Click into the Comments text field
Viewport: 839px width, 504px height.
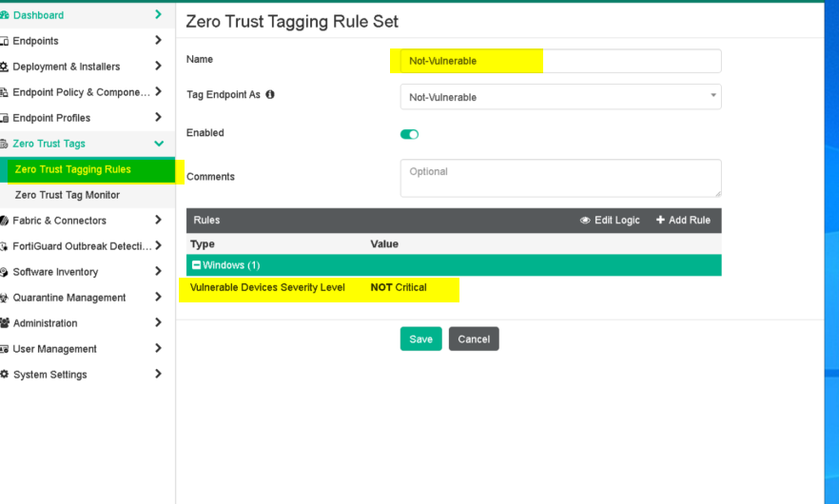[560, 178]
